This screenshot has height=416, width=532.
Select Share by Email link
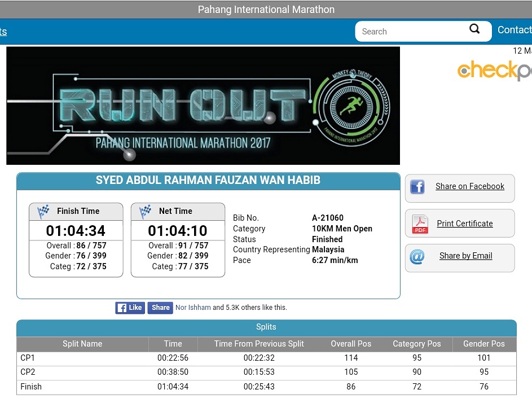point(465,256)
